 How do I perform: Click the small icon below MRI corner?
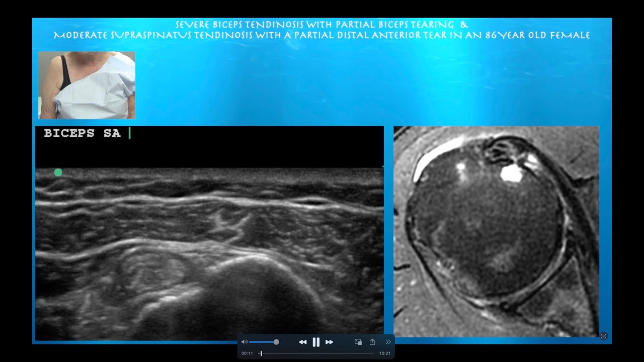pos(604,336)
